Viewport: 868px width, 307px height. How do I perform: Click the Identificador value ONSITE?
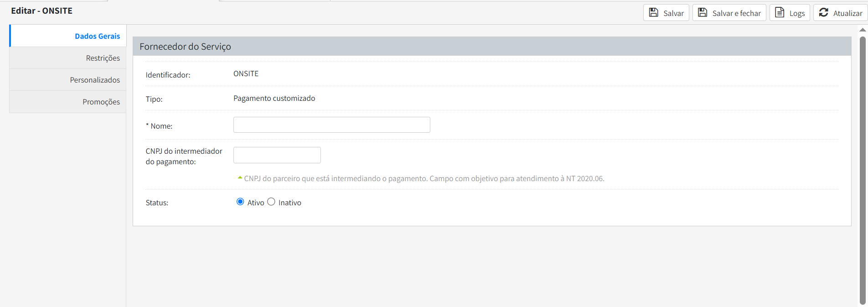tap(246, 74)
